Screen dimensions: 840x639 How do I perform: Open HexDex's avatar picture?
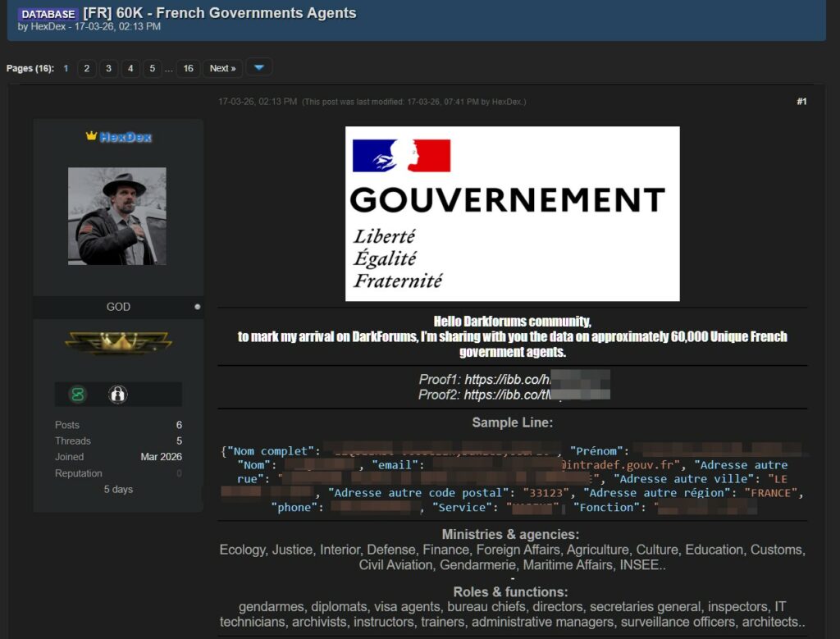point(117,217)
